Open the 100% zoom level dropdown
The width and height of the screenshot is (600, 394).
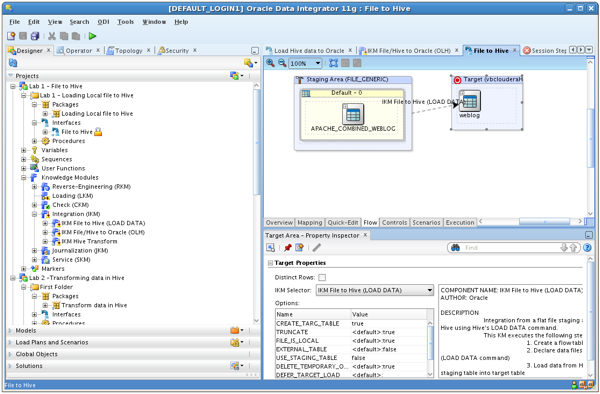pos(318,63)
